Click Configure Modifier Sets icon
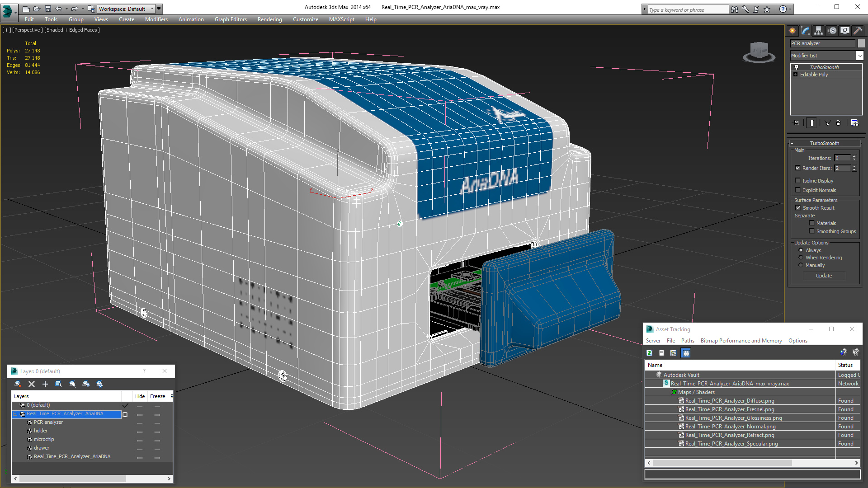Screen dimensions: 868x488 (x=854, y=123)
